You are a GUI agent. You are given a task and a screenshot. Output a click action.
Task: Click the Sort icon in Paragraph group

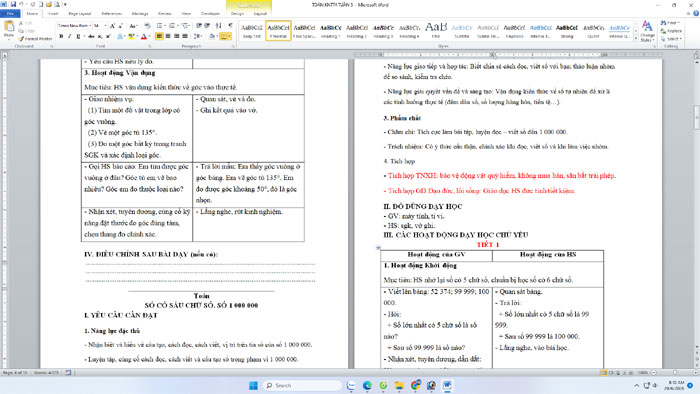(x=218, y=26)
